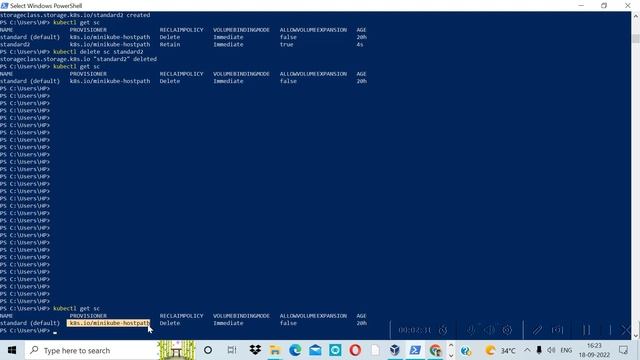
Task: Click the terminal vertical scrollbar thumb
Action: coord(636,38)
